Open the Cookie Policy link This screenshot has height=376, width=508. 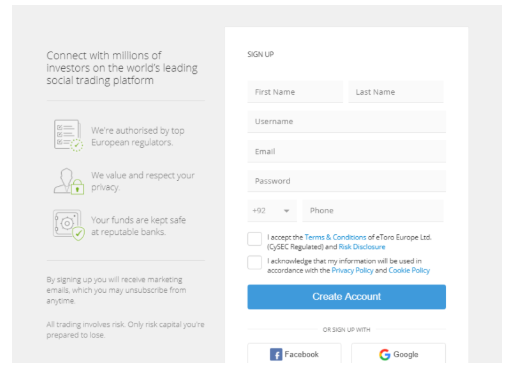tap(409, 270)
